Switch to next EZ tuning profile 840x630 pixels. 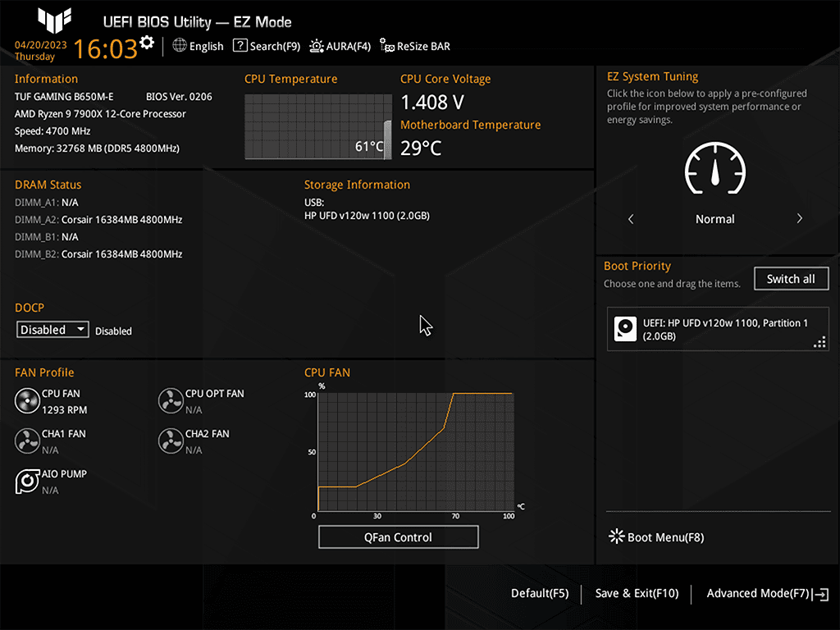[799, 218]
